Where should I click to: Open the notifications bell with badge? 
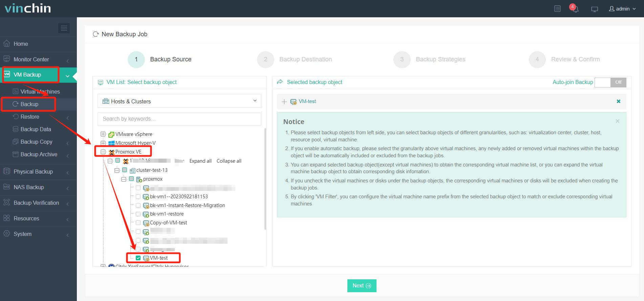pyautogui.click(x=574, y=8)
